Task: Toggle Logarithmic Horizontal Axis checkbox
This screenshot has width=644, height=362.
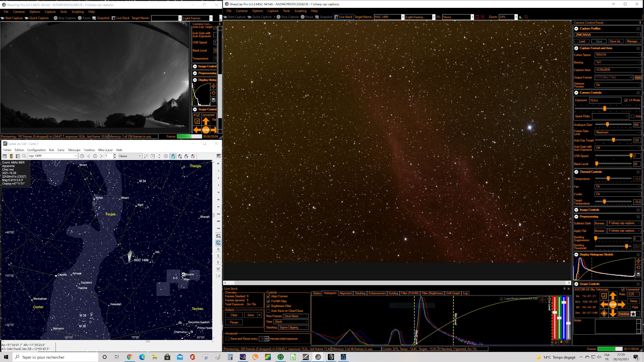Action: [x=501, y=299]
